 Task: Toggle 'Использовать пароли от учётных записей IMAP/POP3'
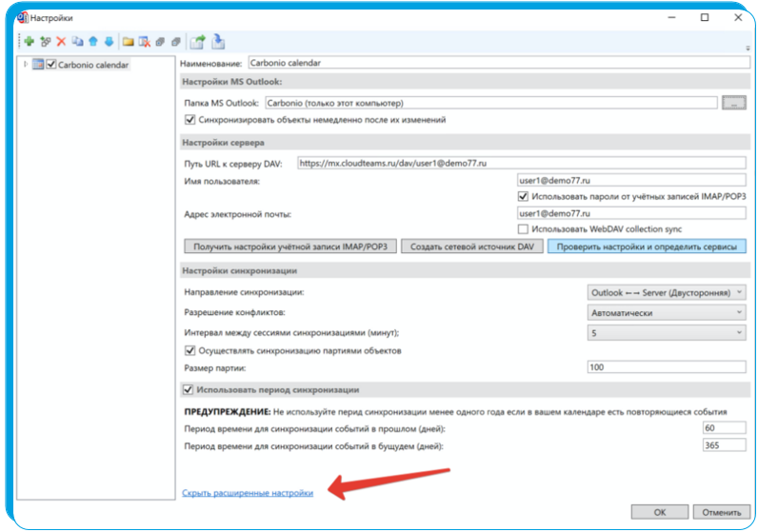tap(523, 196)
